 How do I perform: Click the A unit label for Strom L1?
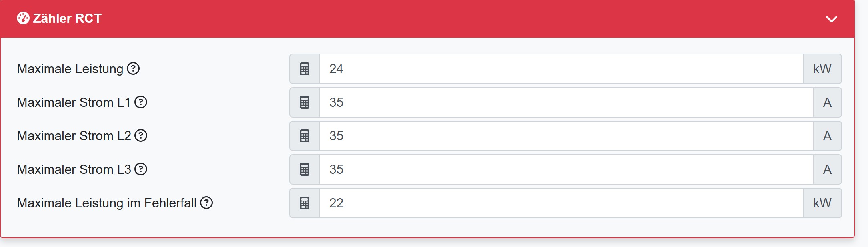pos(827,102)
